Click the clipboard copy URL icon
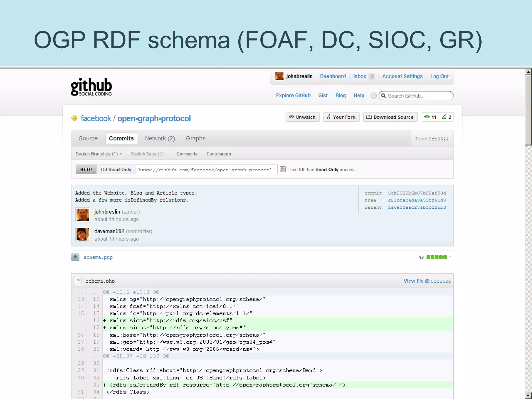Viewport: 532px width, 399px height. [283, 169]
